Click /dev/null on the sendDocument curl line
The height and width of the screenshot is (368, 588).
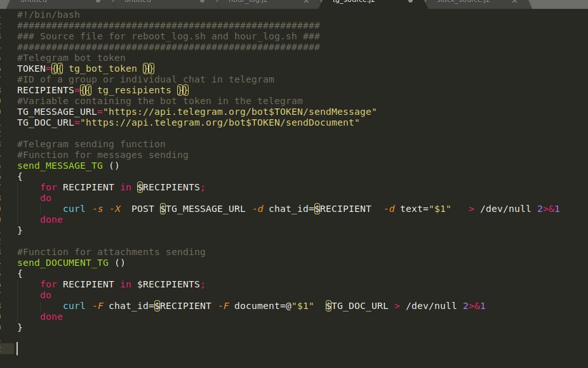[431, 306]
